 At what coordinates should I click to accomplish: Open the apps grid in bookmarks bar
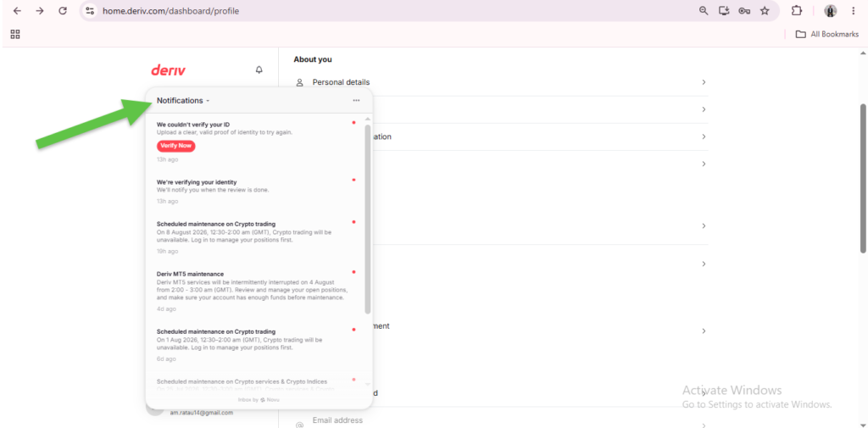coord(15,35)
